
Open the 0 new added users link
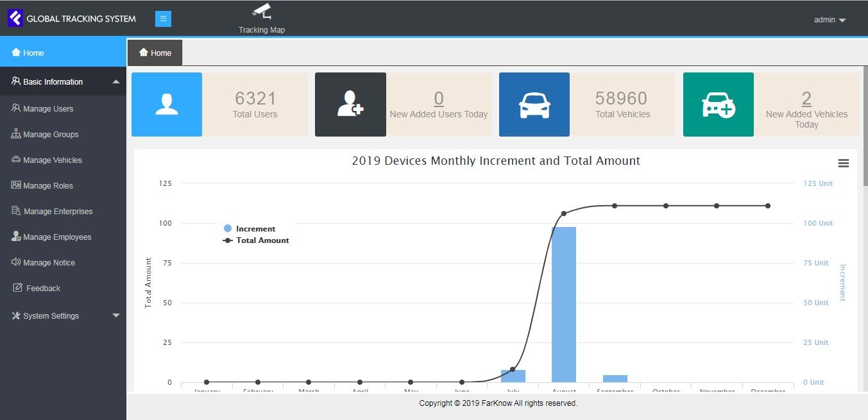point(439,98)
